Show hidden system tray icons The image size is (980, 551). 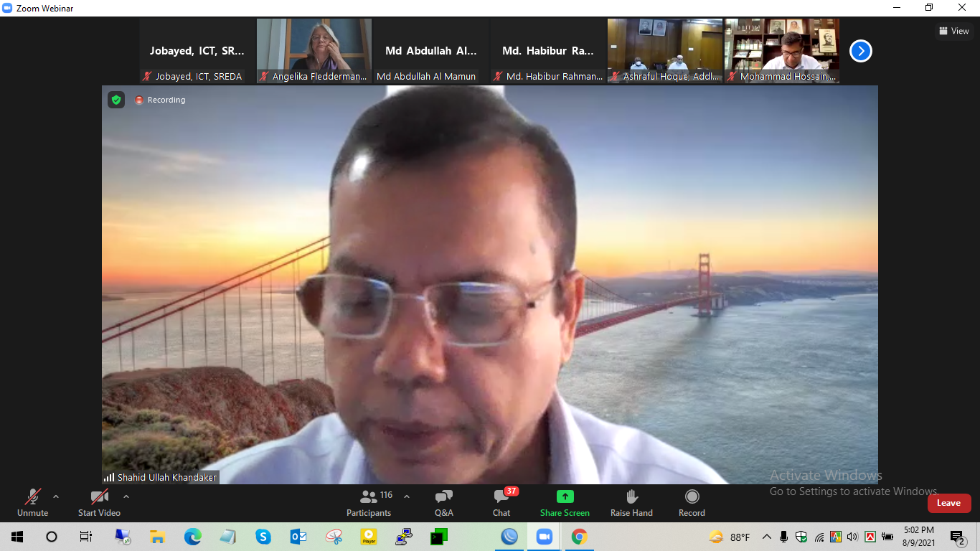tap(767, 537)
